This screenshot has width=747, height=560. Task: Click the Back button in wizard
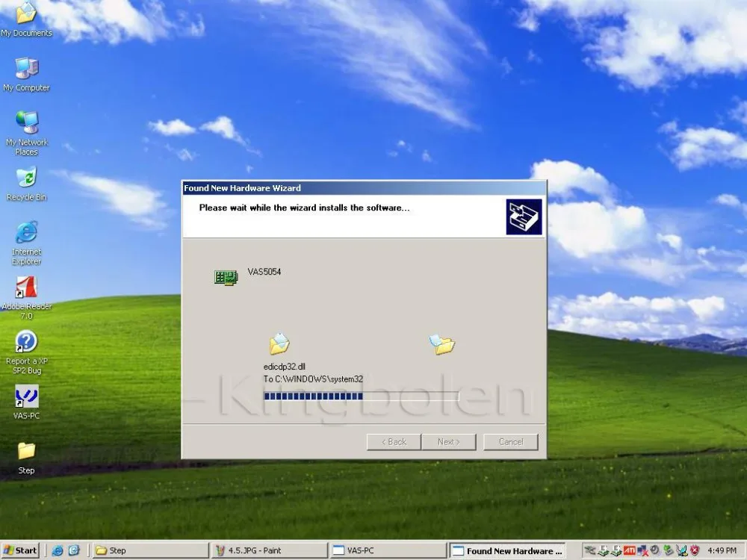(x=394, y=442)
